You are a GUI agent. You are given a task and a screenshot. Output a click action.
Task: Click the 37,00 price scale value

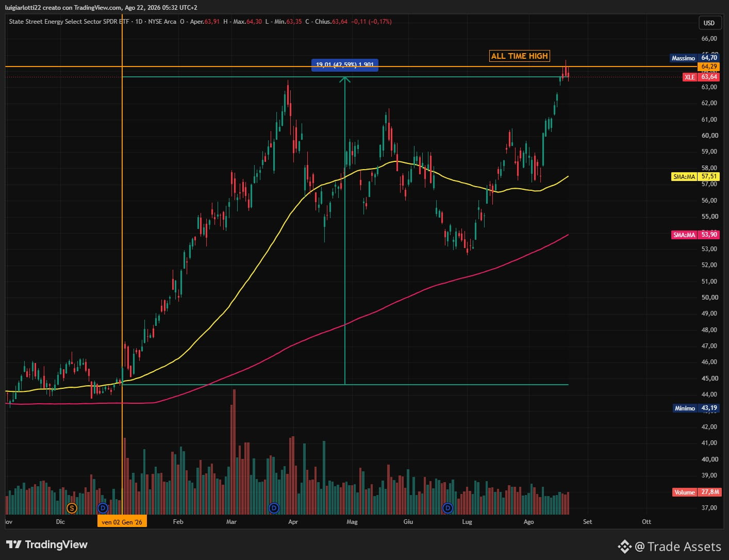pos(709,508)
